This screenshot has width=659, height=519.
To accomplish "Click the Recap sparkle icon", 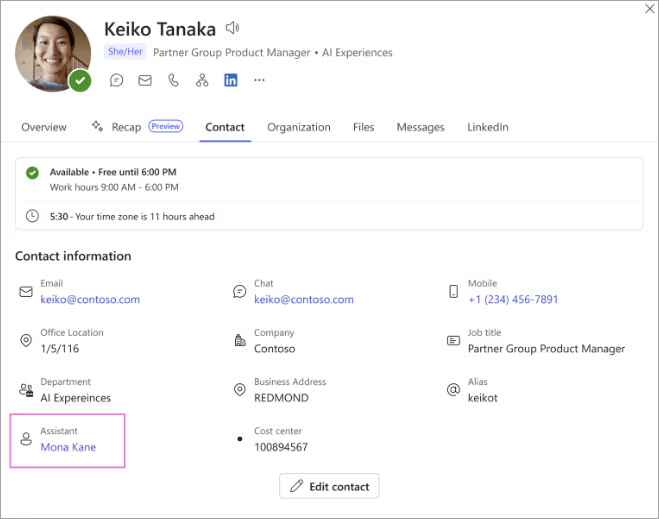I will click(x=98, y=126).
